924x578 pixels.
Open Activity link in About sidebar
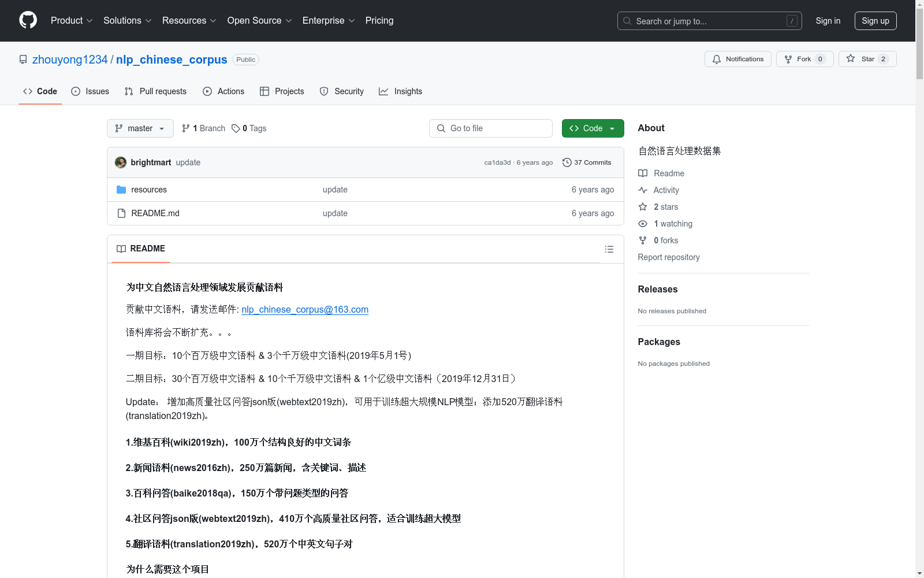(x=658, y=190)
